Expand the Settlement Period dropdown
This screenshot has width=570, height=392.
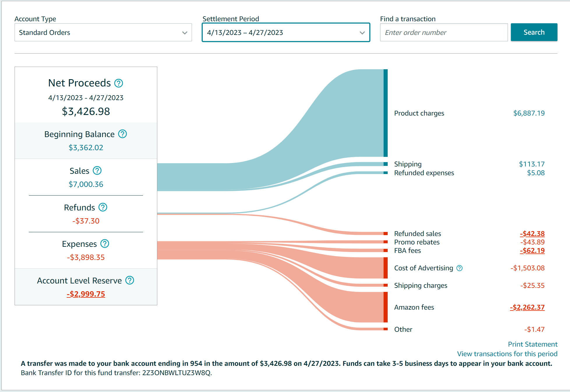point(286,33)
